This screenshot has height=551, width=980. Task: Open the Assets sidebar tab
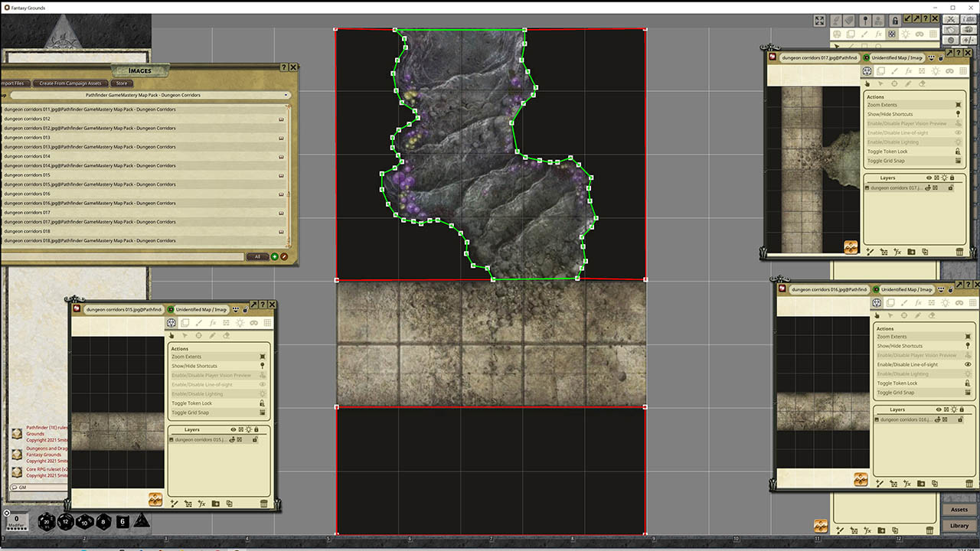click(x=959, y=510)
